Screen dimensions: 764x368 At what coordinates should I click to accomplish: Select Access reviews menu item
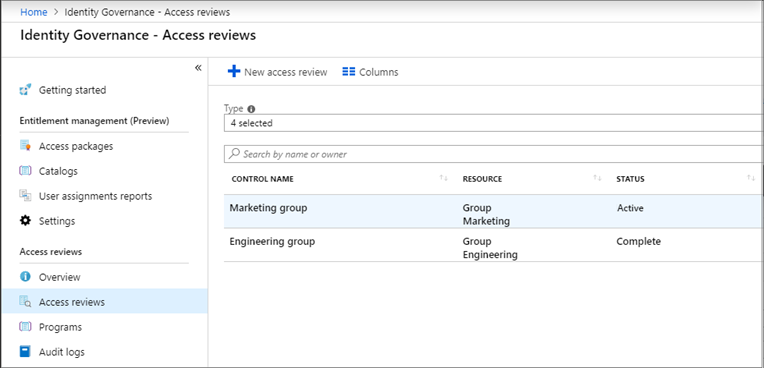click(104, 302)
